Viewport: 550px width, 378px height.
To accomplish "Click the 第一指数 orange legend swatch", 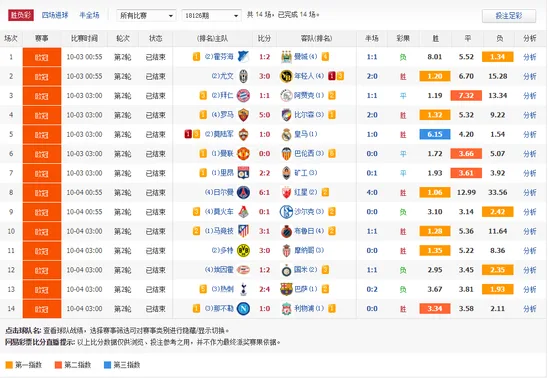I will click(x=9, y=365).
